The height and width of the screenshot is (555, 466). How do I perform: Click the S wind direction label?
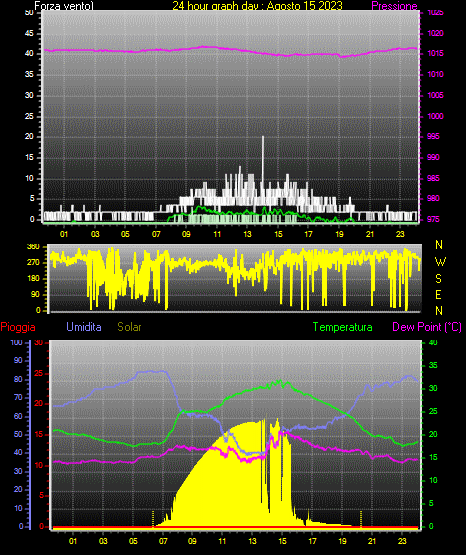click(x=438, y=279)
